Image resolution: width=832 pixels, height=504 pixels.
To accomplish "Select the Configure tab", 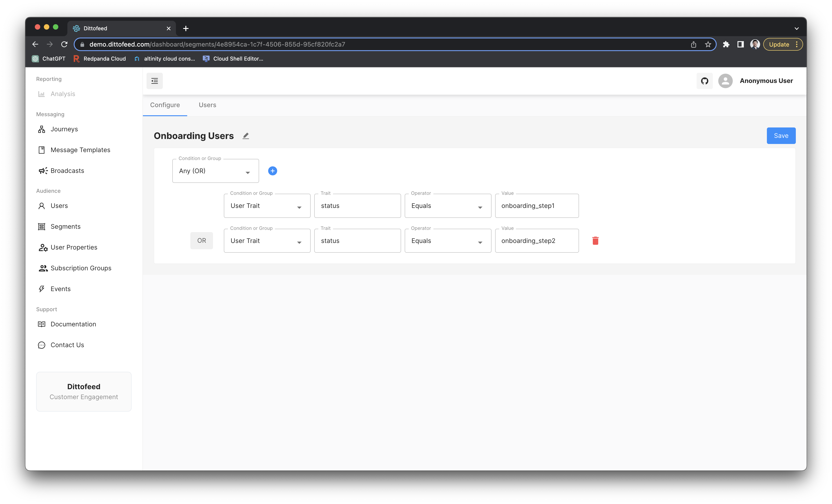I will tap(165, 105).
